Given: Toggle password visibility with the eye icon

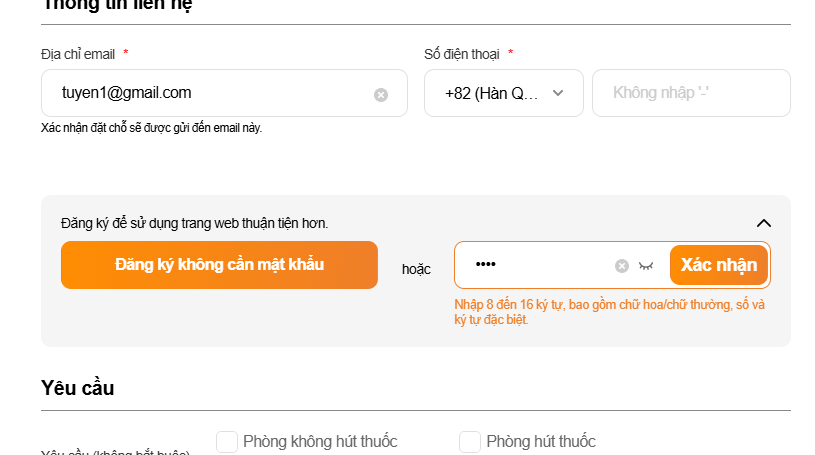Looking at the screenshot, I should 646,266.
